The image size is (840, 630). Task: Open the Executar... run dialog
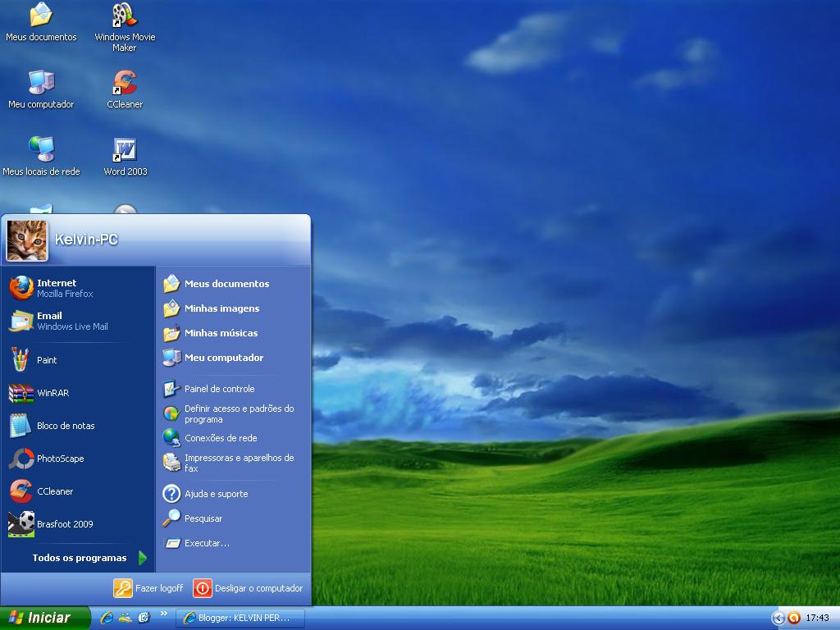[234, 543]
